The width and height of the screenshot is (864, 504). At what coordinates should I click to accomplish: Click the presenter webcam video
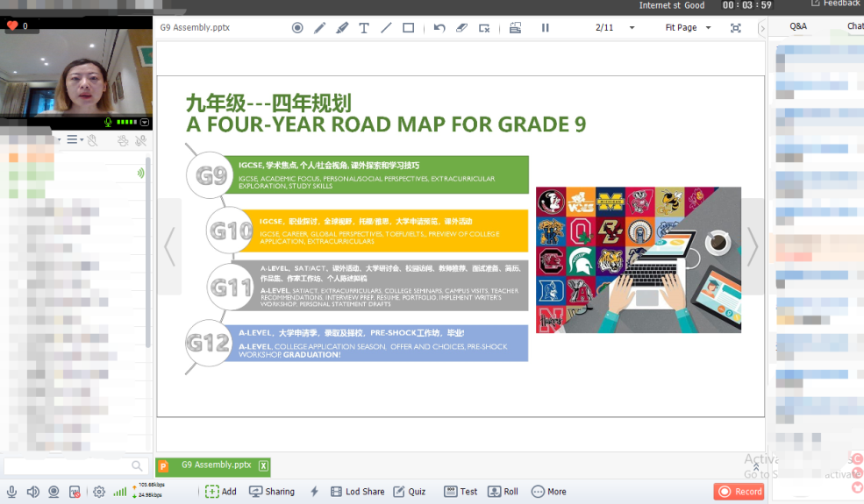76,74
